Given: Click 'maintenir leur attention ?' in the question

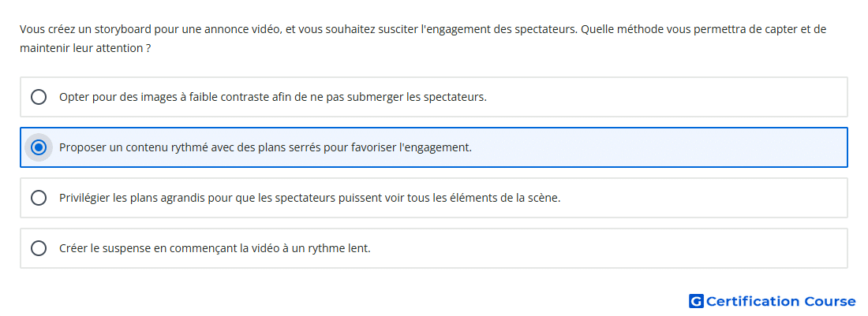Looking at the screenshot, I should [85, 48].
